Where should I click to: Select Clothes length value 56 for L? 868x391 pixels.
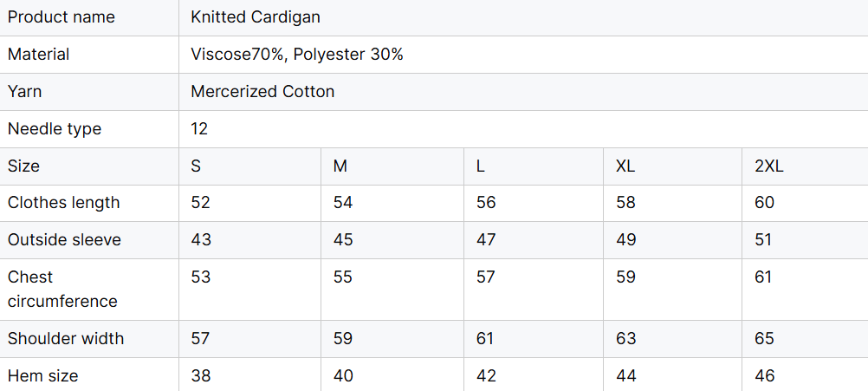coord(486,203)
